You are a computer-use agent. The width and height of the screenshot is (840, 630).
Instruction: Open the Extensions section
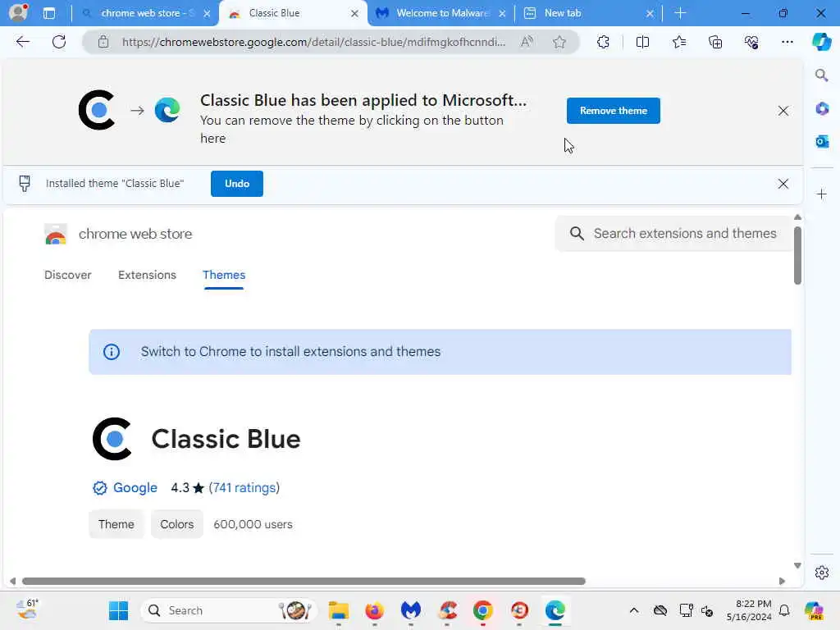[147, 275]
